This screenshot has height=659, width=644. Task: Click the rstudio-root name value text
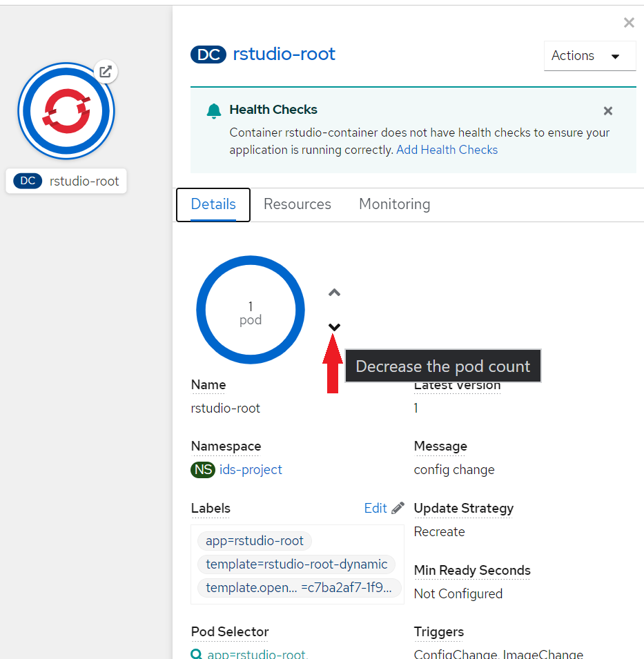click(x=225, y=408)
